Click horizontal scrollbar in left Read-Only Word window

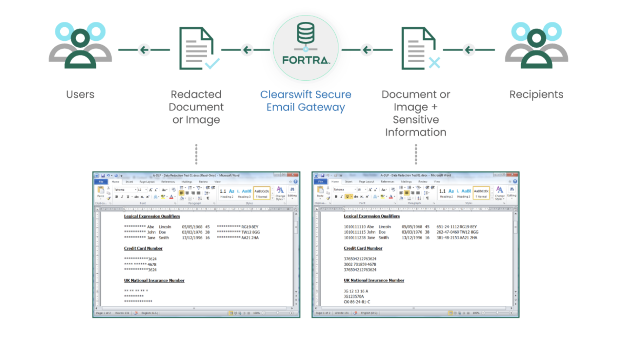point(194,308)
